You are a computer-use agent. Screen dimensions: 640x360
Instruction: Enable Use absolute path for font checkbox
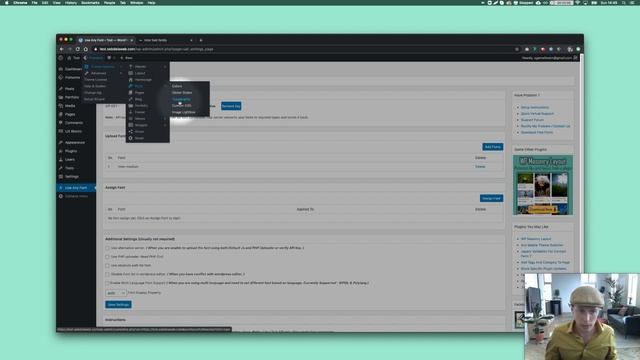107,266
